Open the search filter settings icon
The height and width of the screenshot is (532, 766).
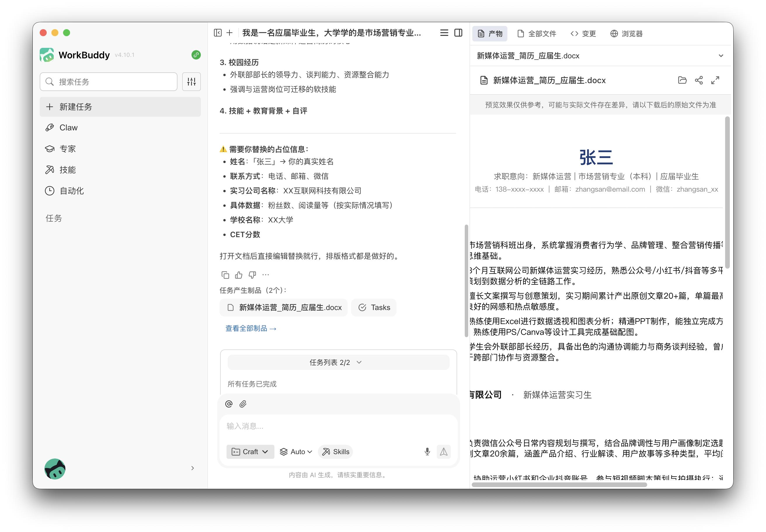pos(191,82)
